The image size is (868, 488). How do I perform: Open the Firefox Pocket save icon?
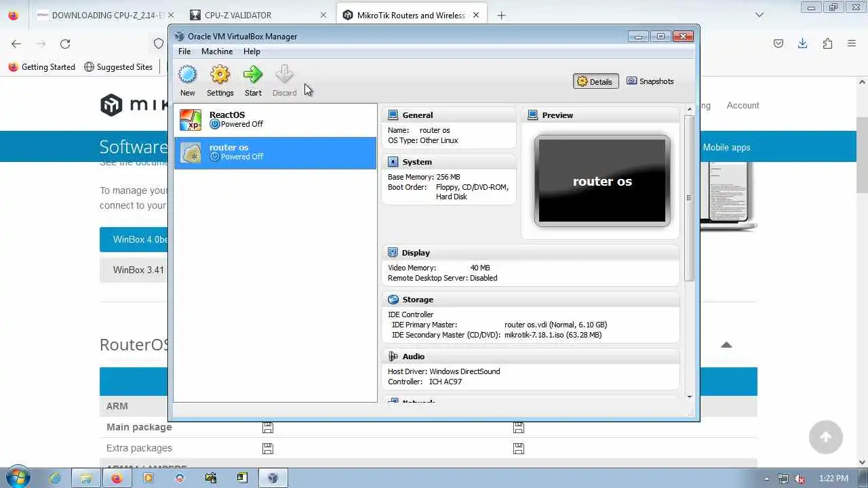(778, 43)
